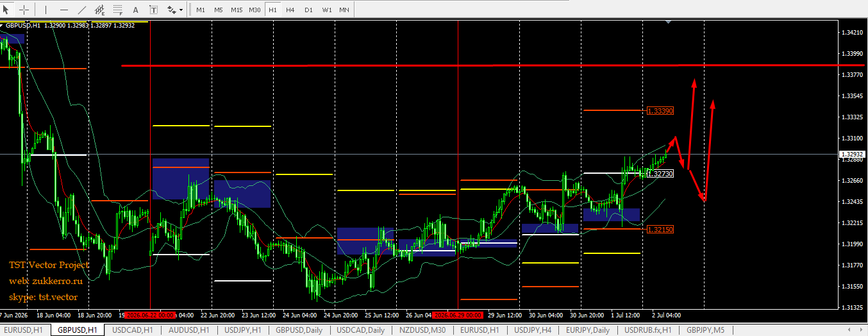Switch to W1 weekly timeframe
The width and height of the screenshot is (868, 336).
pos(327,10)
